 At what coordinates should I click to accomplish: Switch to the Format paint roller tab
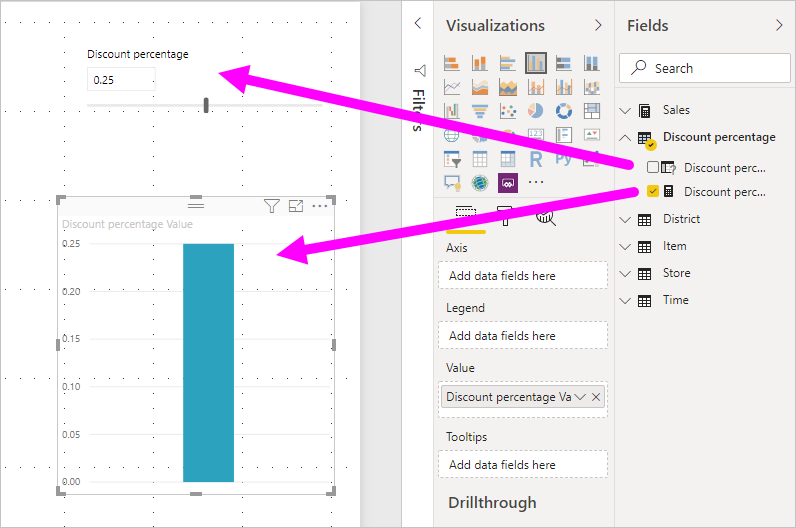505,215
